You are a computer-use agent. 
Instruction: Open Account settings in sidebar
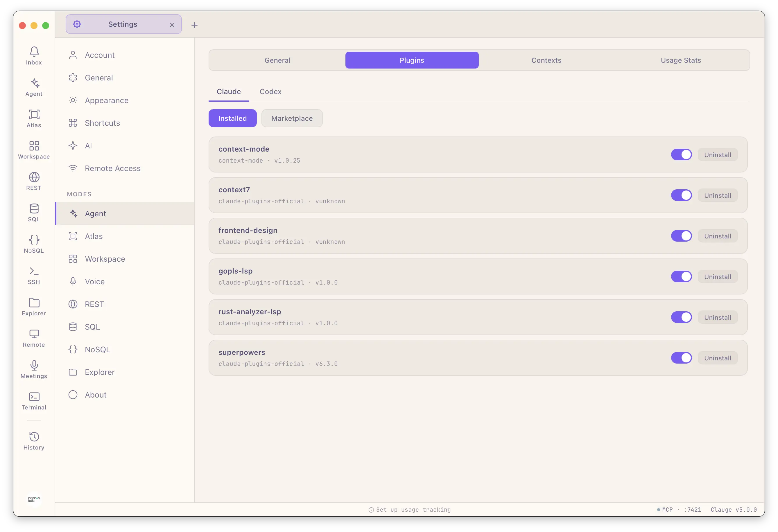coord(125,55)
